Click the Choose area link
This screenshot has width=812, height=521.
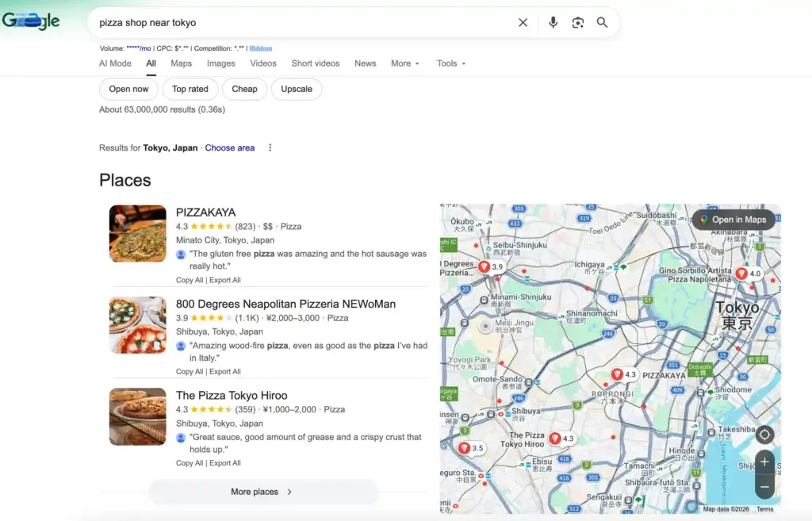coord(230,148)
